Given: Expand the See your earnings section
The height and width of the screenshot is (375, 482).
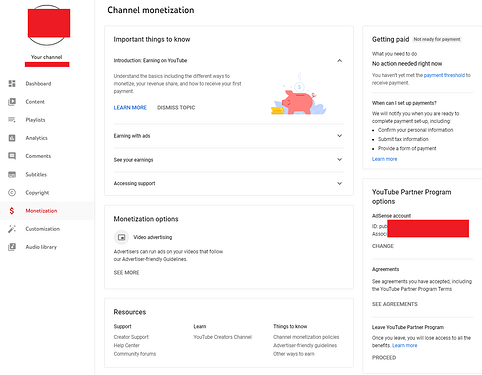Looking at the screenshot, I should pyautogui.click(x=339, y=160).
